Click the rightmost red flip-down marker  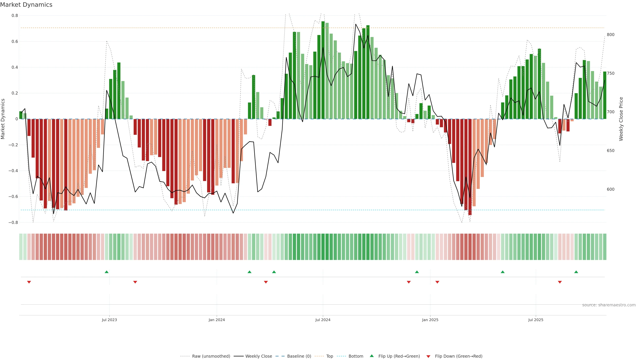tap(560, 282)
